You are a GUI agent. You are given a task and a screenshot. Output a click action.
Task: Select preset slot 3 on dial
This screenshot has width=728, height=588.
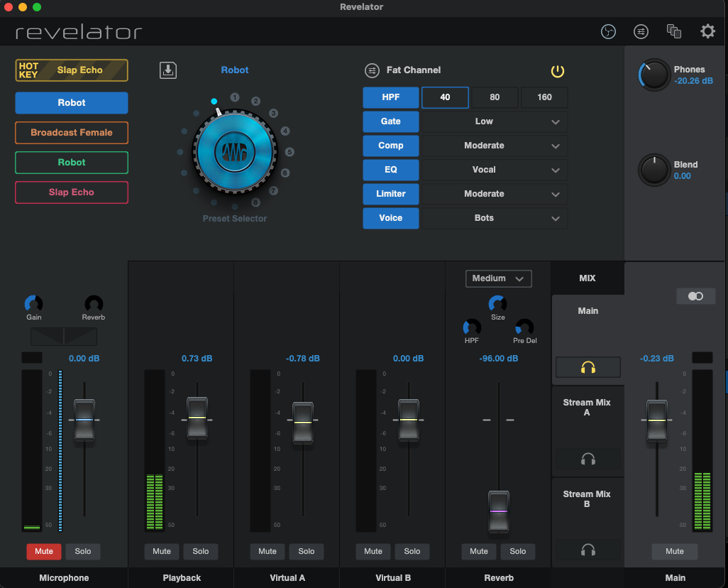tap(273, 113)
